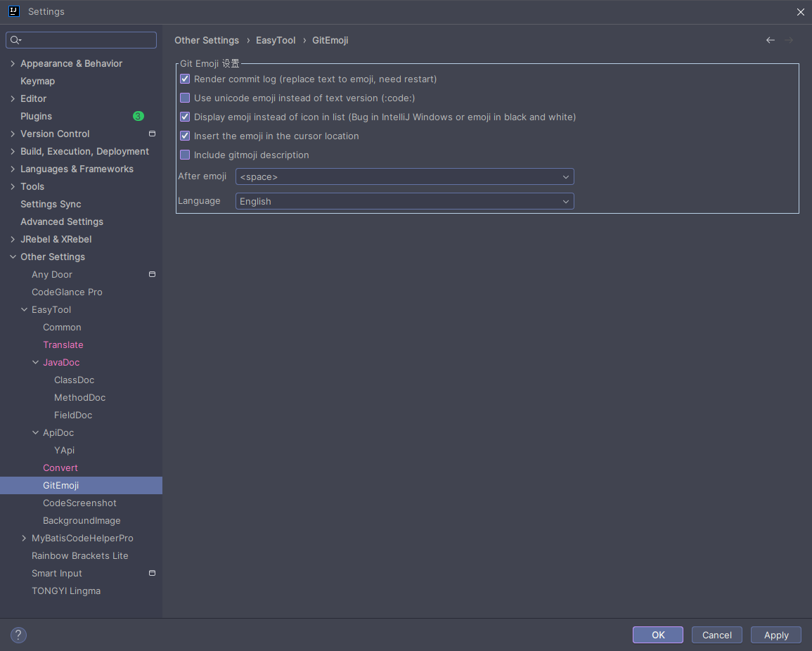Screen dimensions: 812x651
Task: Open help with the question mark icon
Action: click(18, 635)
